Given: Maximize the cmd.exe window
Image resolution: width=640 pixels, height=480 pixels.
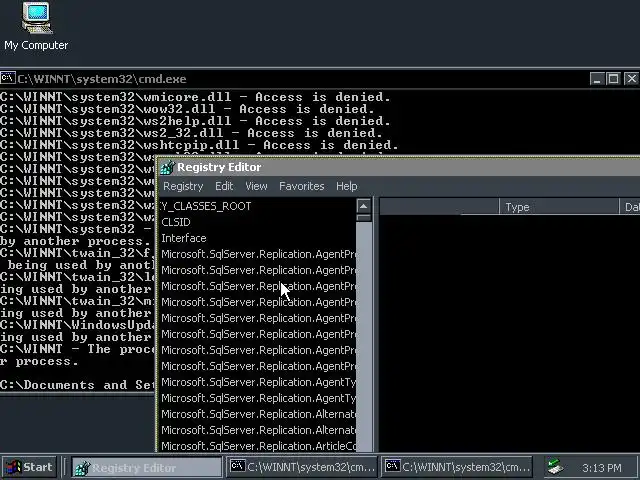Looking at the screenshot, I should tap(613, 78).
